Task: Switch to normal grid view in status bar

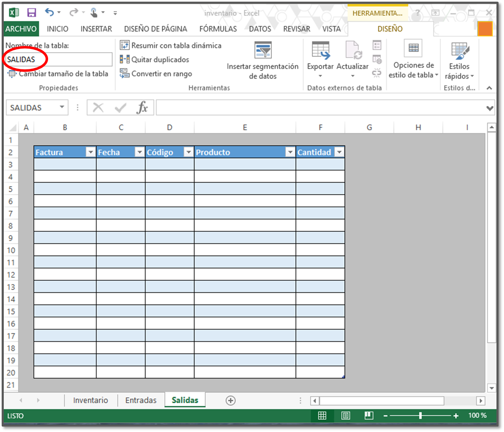Action: click(x=322, y=416)
